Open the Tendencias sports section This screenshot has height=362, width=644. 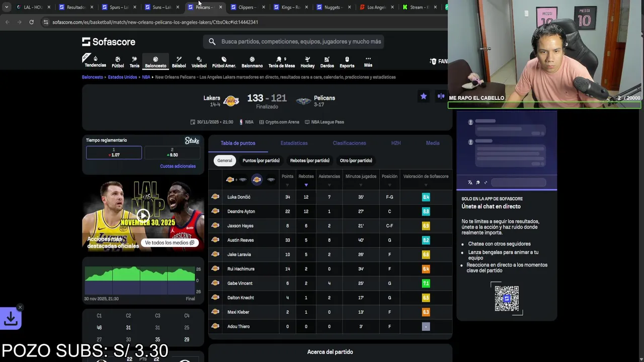[95, 61]
